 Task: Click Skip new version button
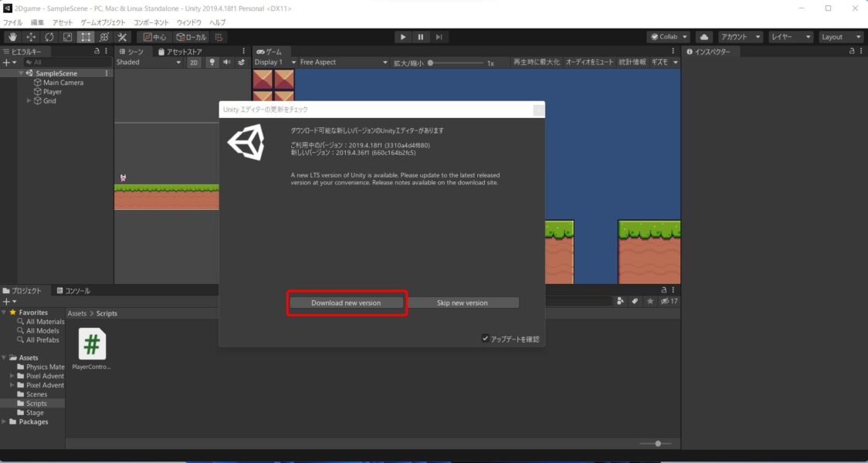[463, 303]
